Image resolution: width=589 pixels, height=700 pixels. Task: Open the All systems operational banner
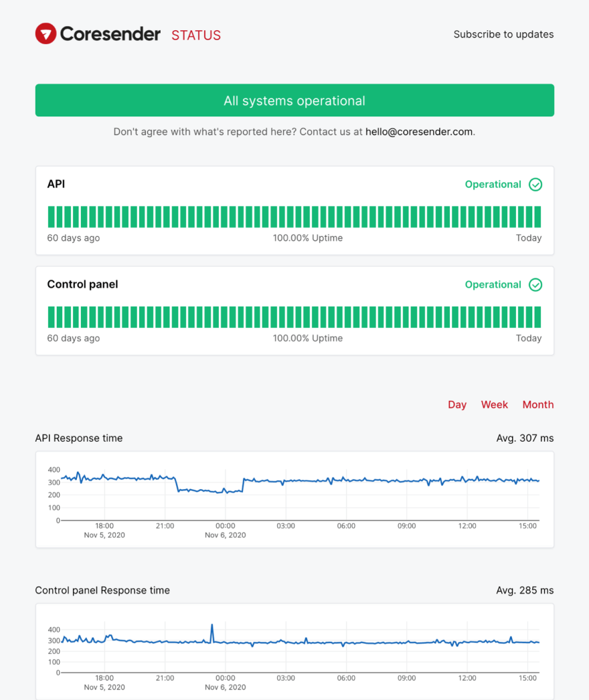click(294, 100)
